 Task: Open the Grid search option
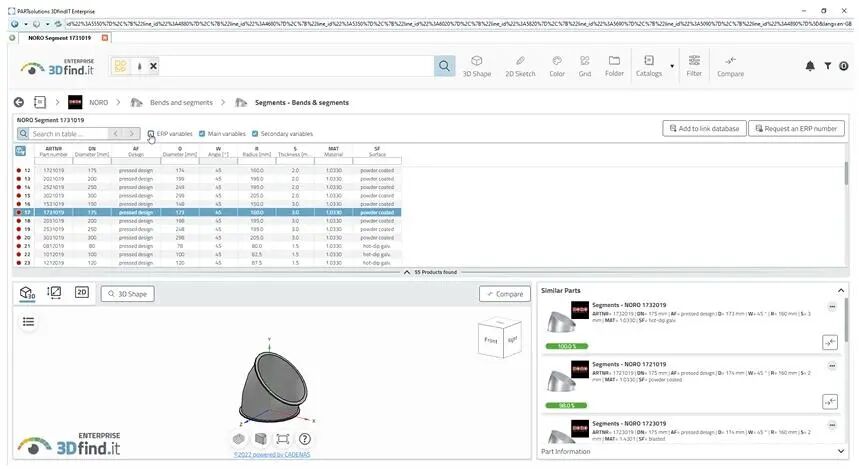(585, 66)
